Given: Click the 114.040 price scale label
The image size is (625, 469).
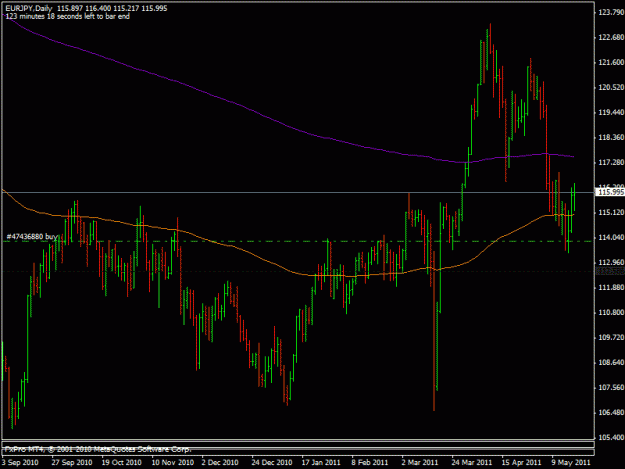Looking at the screenshot, I should coord(611,237).
